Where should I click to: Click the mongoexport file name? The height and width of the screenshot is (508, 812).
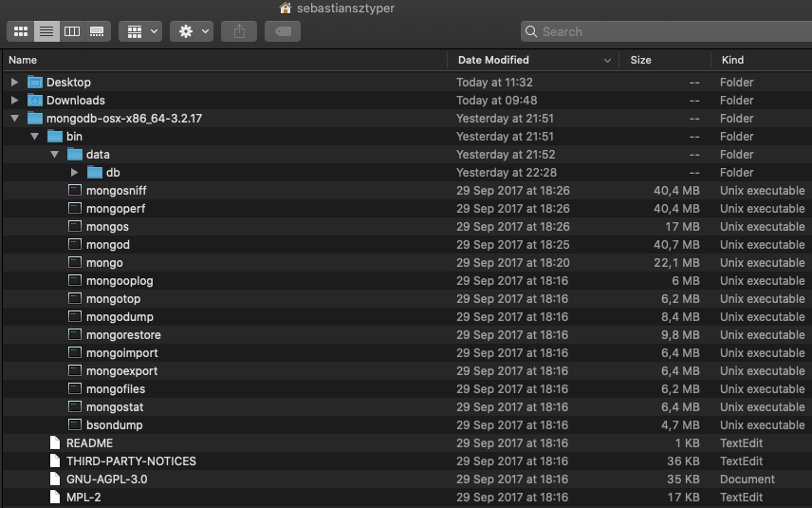[x=121, y=371]
